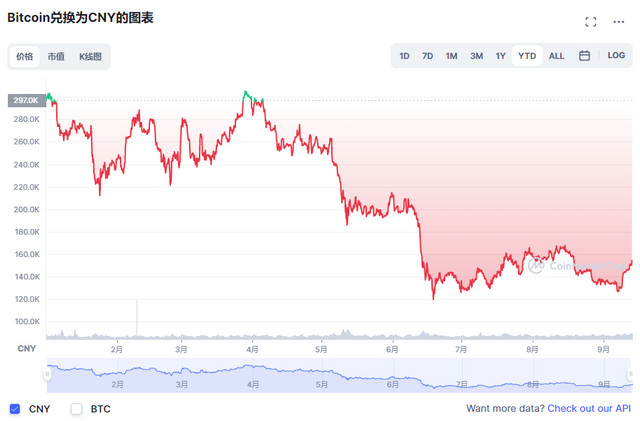Click the 100.0K axis label
Viewport: 640px width, 421px height.
click(x=27, y=321)
